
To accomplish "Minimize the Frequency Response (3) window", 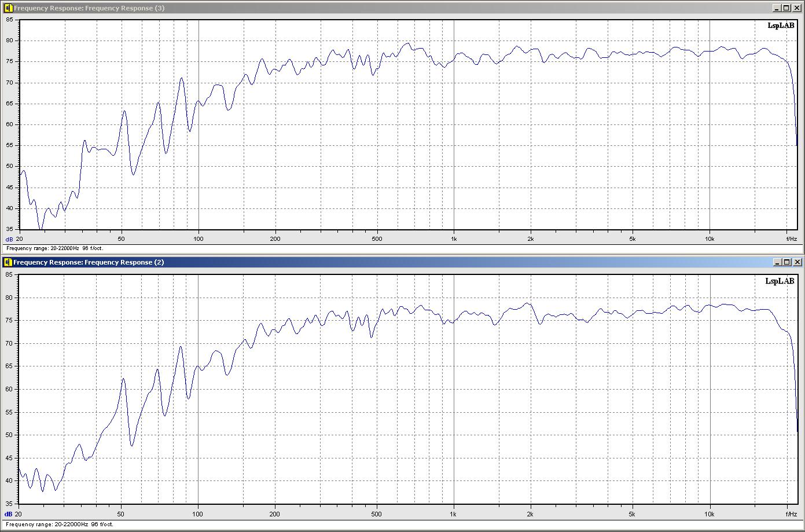I will pyautogui.click(x=776, y=8).
